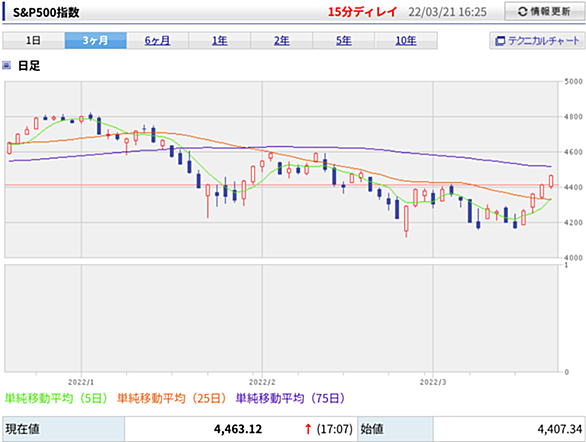Click the (17:07) time text
This screenshot has width=586, height=442.
[x=334, y=429]
